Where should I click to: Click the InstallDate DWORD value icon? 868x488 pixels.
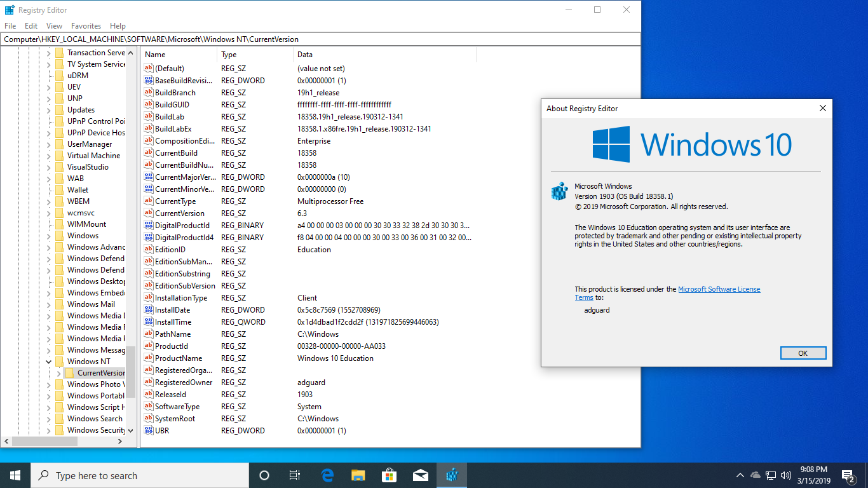[149, 310]
